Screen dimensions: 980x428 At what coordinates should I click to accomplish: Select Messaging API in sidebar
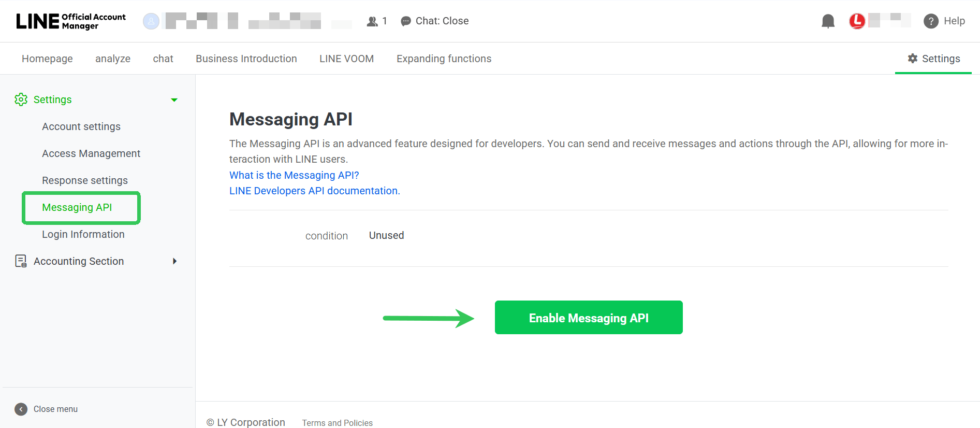(77, 207)
